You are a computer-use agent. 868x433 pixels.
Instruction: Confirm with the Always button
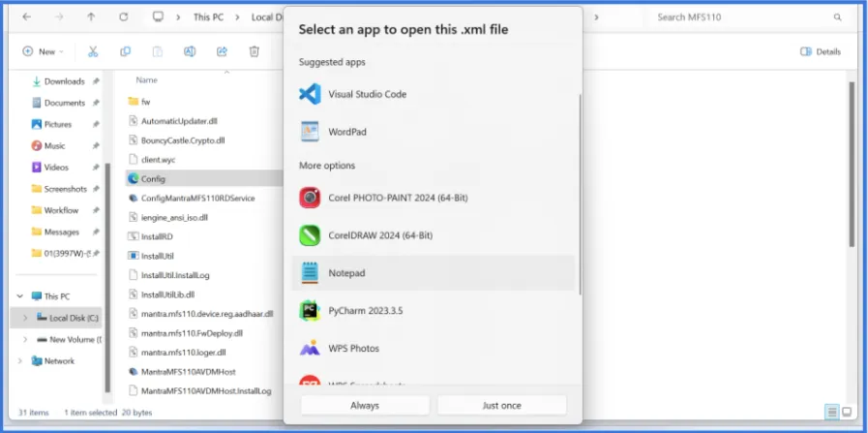365,405
